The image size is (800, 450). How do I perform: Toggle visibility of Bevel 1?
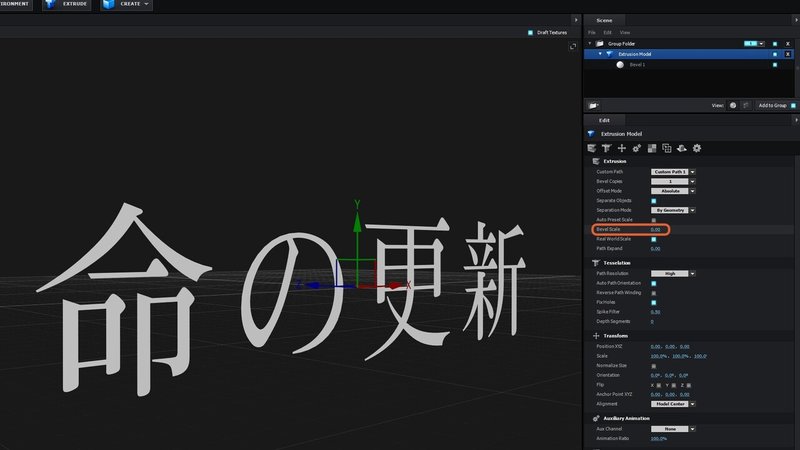774,65
